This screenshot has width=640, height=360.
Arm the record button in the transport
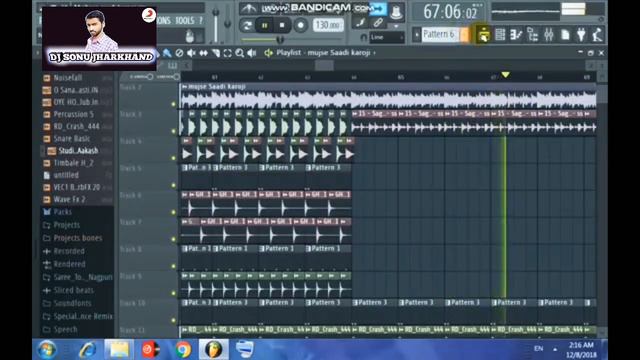coord(300,25)
